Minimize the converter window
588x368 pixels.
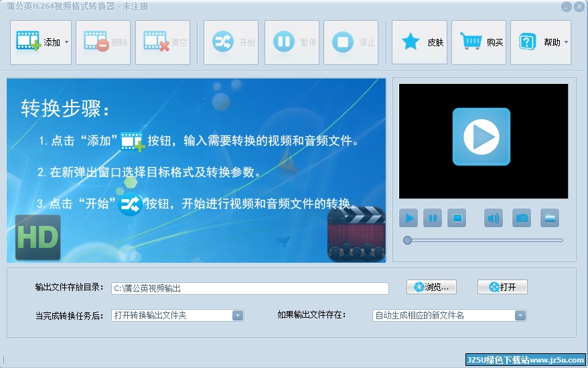(567, 7)
